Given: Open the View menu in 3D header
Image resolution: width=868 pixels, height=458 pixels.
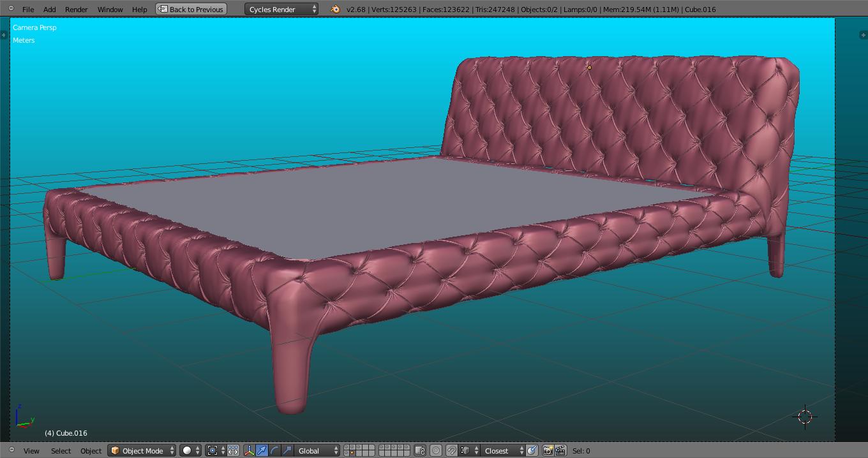Looking at the screenshot, I should coord(31,450).
